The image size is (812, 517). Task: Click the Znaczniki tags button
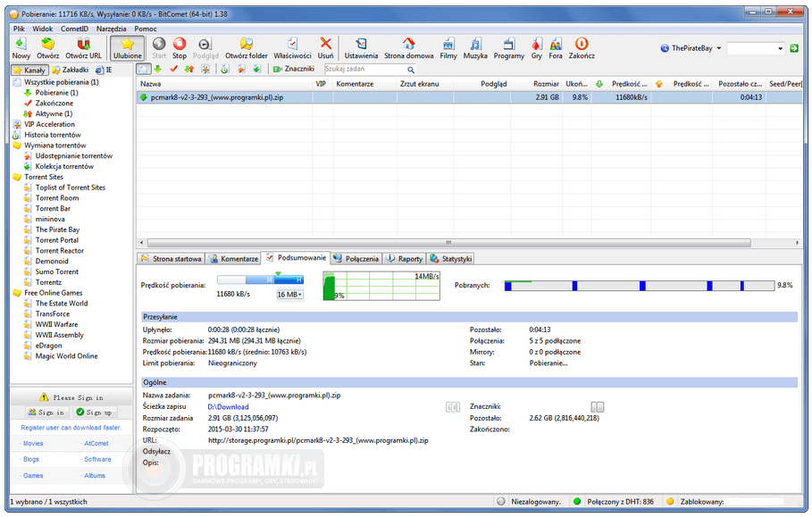coord(294,69)
